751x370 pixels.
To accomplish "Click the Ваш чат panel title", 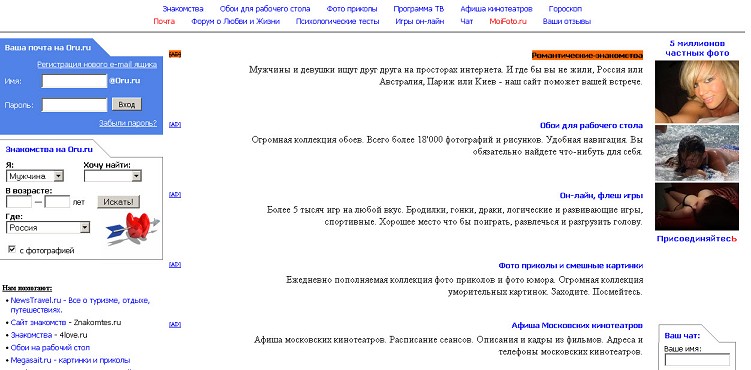I will [x=682, y=336].
